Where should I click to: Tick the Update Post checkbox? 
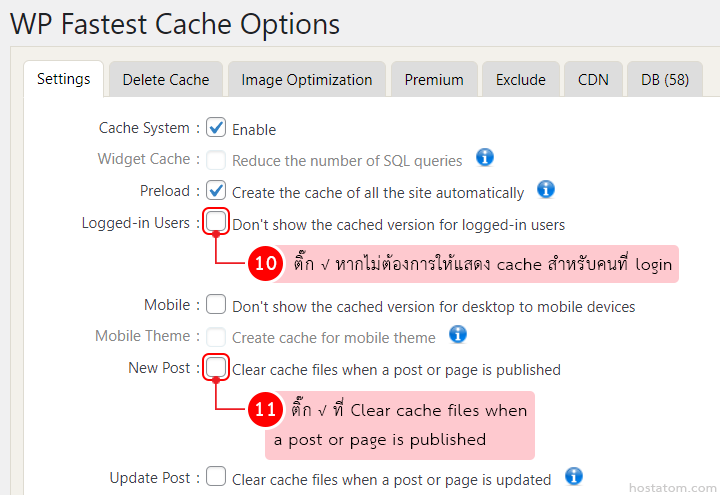216,477
